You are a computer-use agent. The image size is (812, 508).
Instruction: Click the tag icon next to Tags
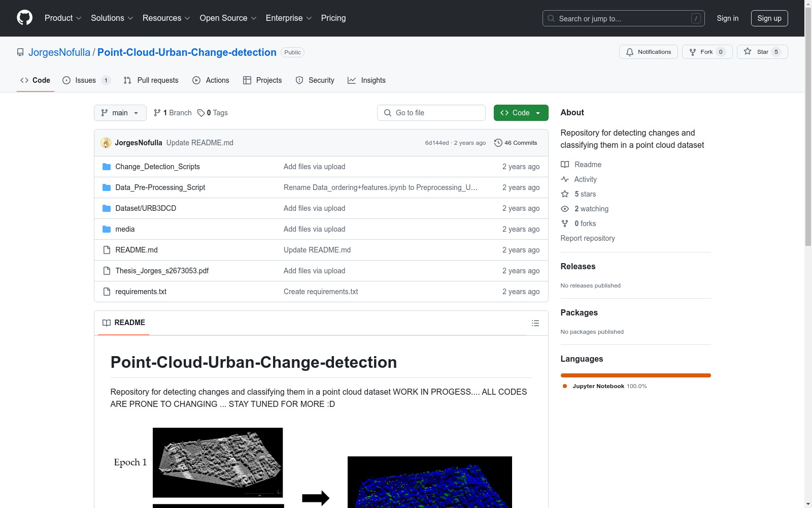pos(201,113)
